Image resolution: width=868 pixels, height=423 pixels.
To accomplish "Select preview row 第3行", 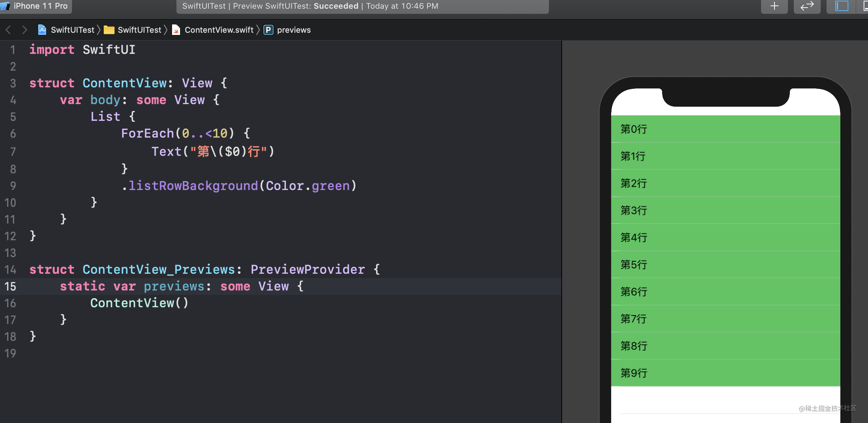I will pyautogui.click(x=726, y=210).
